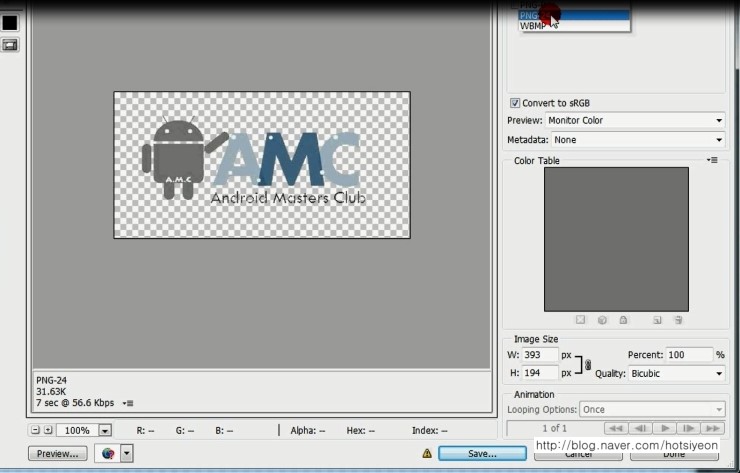Click the 'G: --' readout

[x=185, y=431]
